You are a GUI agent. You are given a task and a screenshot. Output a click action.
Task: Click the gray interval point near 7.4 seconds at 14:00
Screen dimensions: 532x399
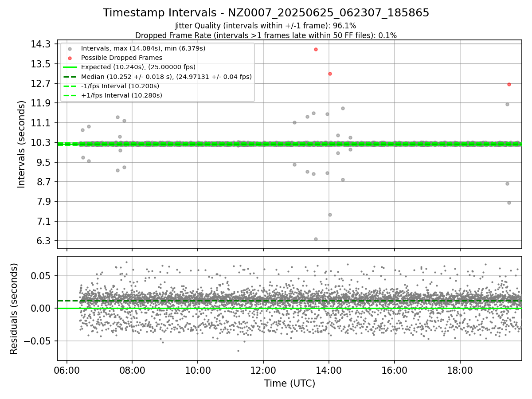click(x=330, y=215)
